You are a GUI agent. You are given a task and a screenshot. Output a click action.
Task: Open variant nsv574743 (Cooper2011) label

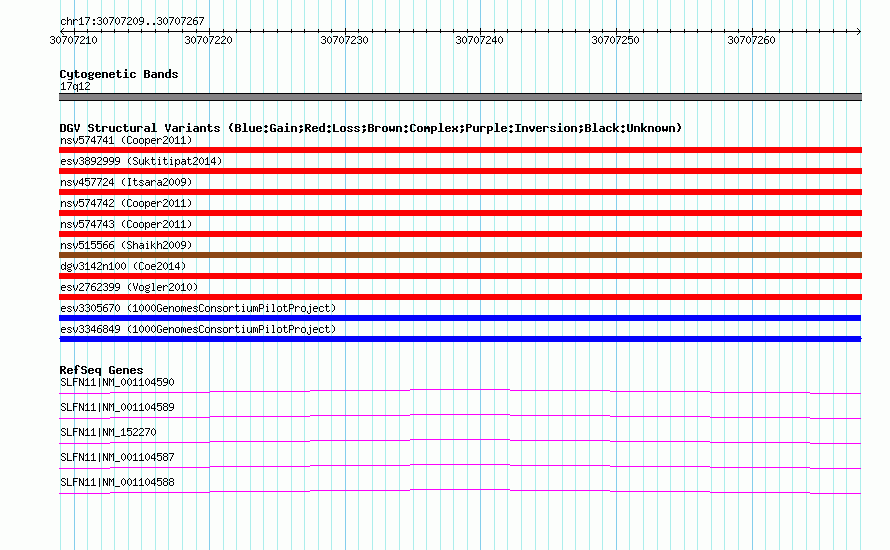(126, 224)
